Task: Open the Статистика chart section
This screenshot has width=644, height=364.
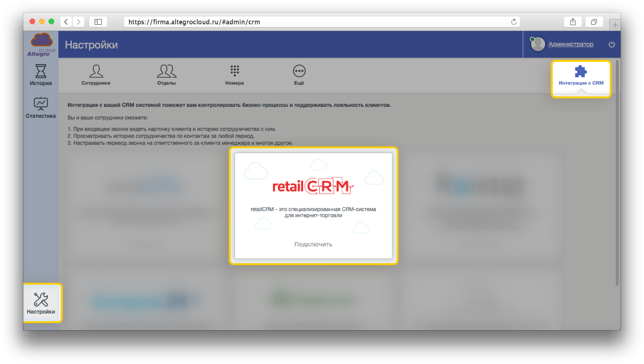Action: click(x=41, y=108)
